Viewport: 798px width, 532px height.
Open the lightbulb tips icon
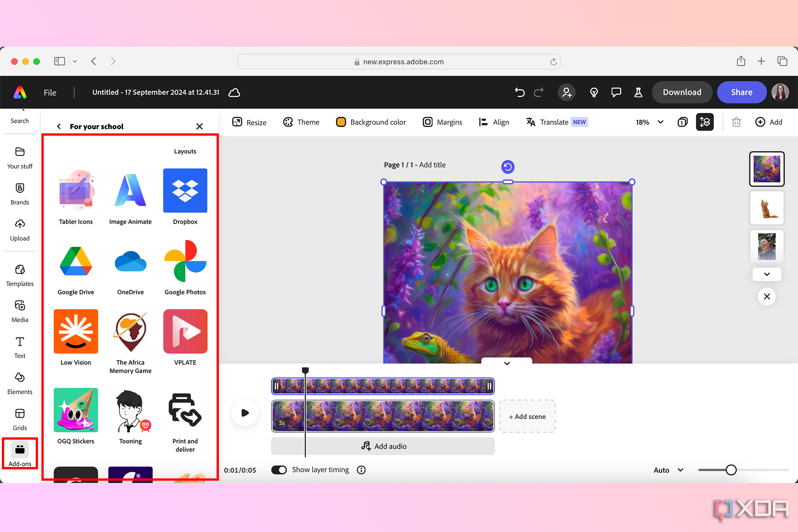tap(594, 92)
